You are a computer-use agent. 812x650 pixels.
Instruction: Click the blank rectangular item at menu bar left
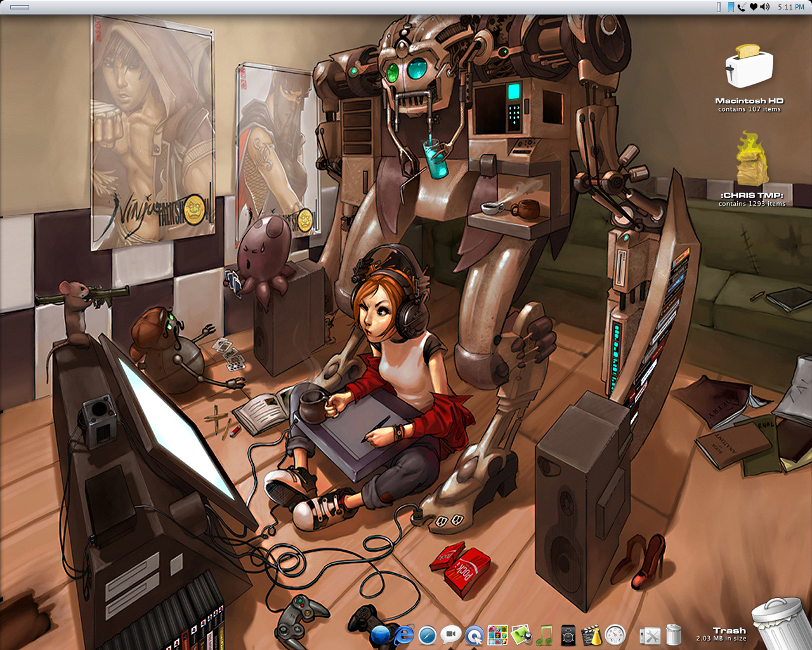pos(20,7)
